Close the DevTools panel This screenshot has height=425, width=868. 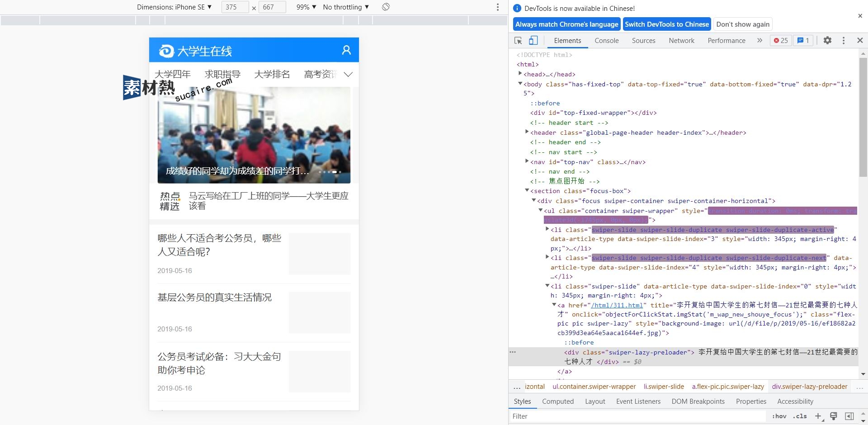coord(860,41)
